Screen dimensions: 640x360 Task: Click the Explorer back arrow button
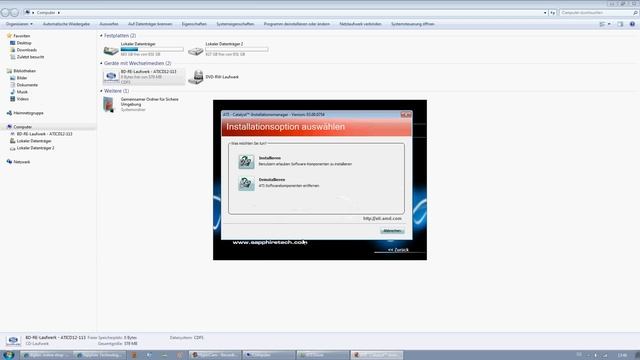tap(5, 13)
